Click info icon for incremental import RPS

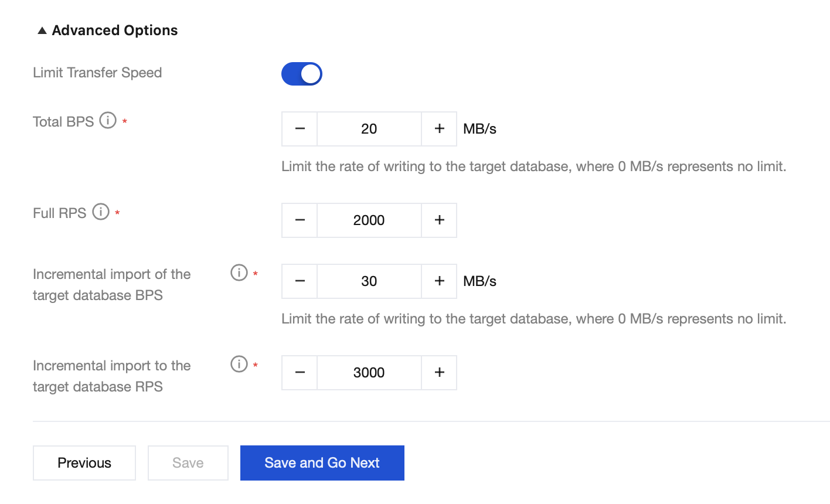(239, 364)
